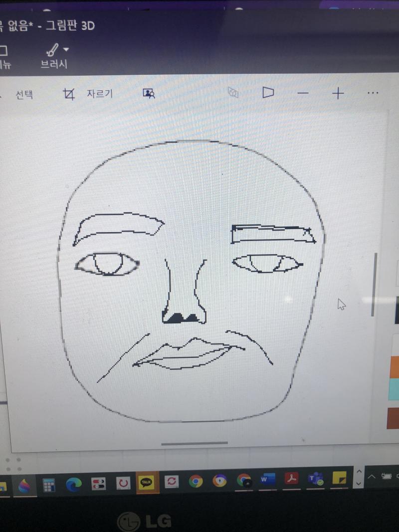Open the red sync arrows app on taskbar

(x=171, y=482)
